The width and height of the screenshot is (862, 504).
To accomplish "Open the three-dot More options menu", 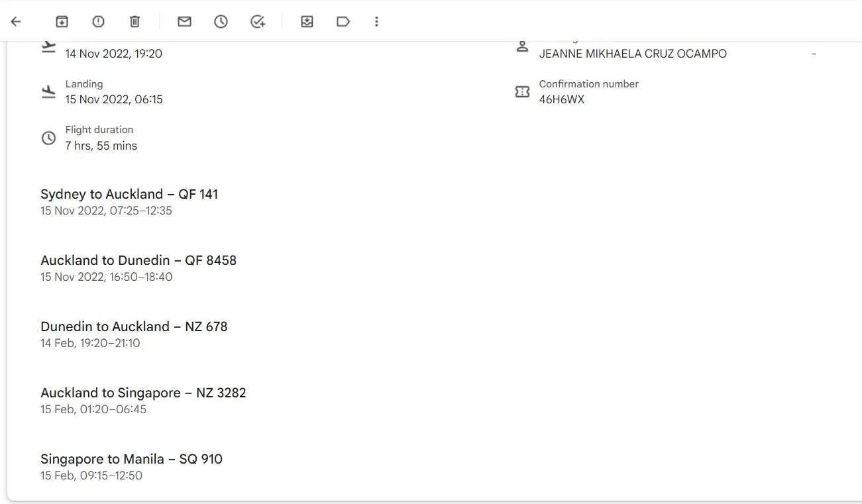I will [x=376, y=22].
